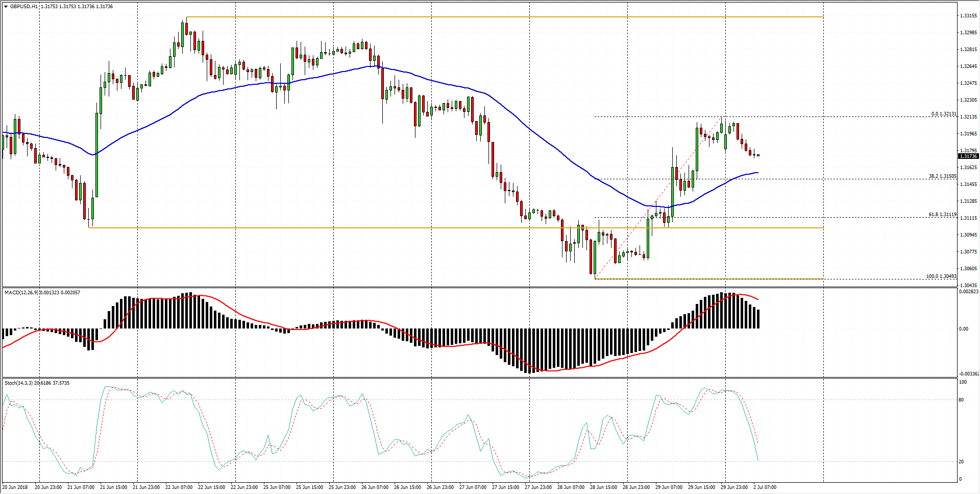Click the 26 Jun 07:00 time label
This screenshot has height=494, width=980.
tap(375, 487)
